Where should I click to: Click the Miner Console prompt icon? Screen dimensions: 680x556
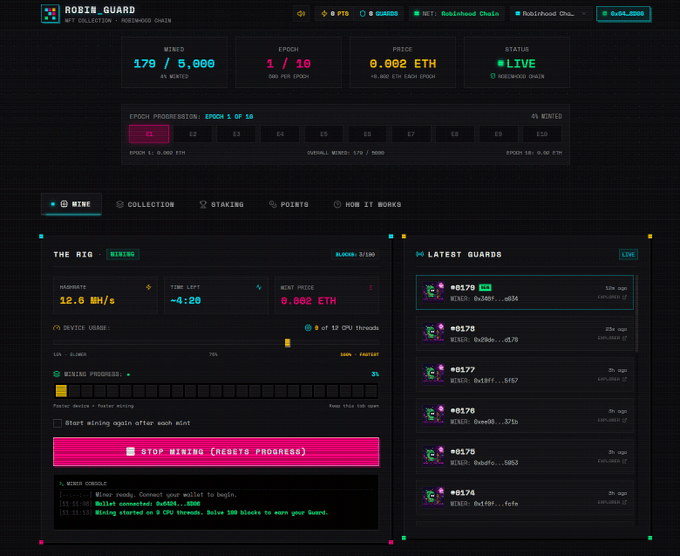(x=61, y=483)
